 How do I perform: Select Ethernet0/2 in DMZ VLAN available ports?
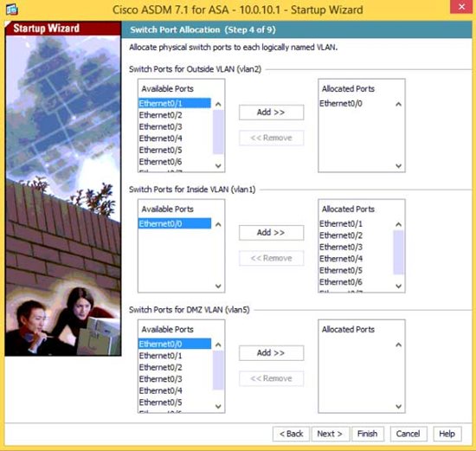[175, 367]
